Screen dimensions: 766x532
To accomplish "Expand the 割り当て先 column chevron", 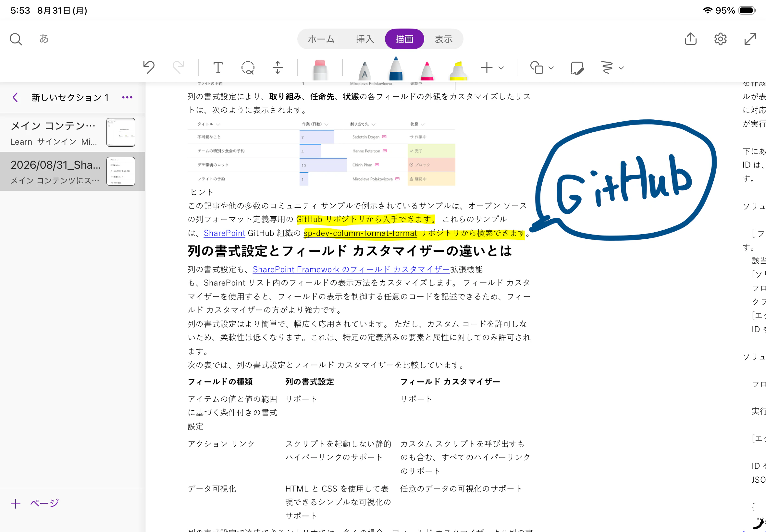I will click(x=374, y=124).
